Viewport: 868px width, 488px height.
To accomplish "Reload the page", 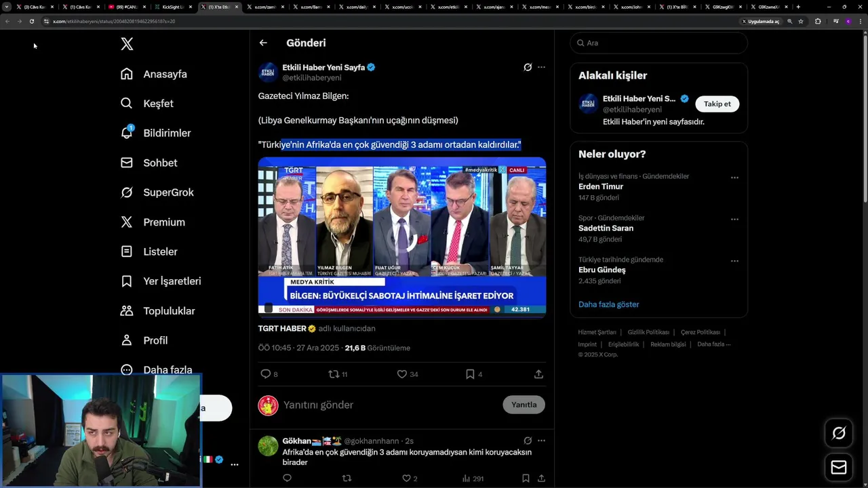I will click(31, 21).
